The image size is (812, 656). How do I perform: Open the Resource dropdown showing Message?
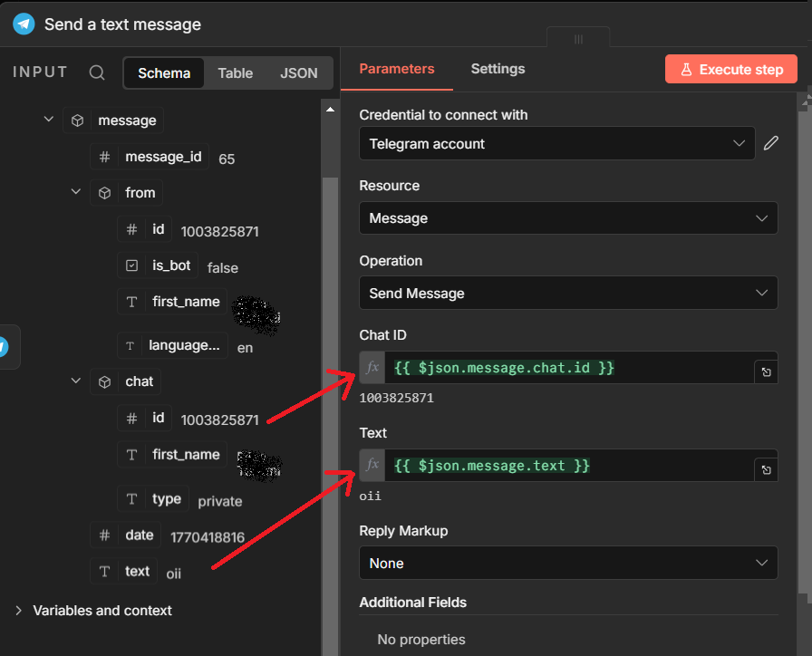(568, 218)
